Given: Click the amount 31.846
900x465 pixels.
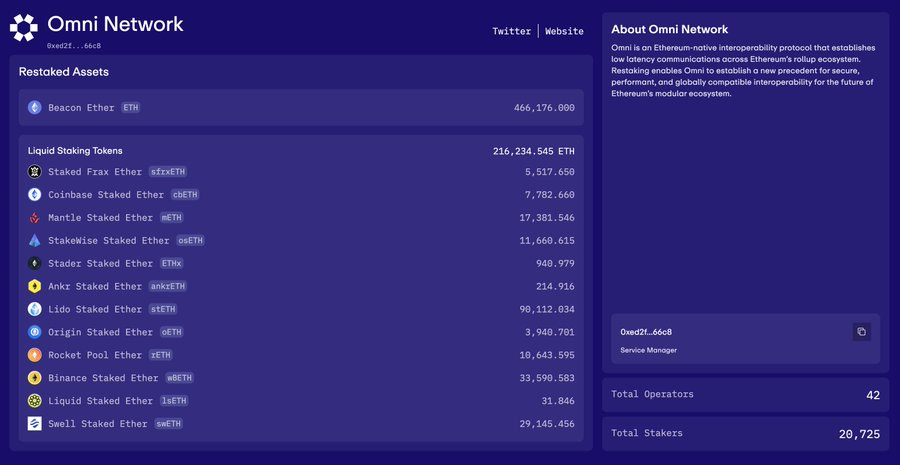Looking at the screenshot, I should click(x=558, y=401).
